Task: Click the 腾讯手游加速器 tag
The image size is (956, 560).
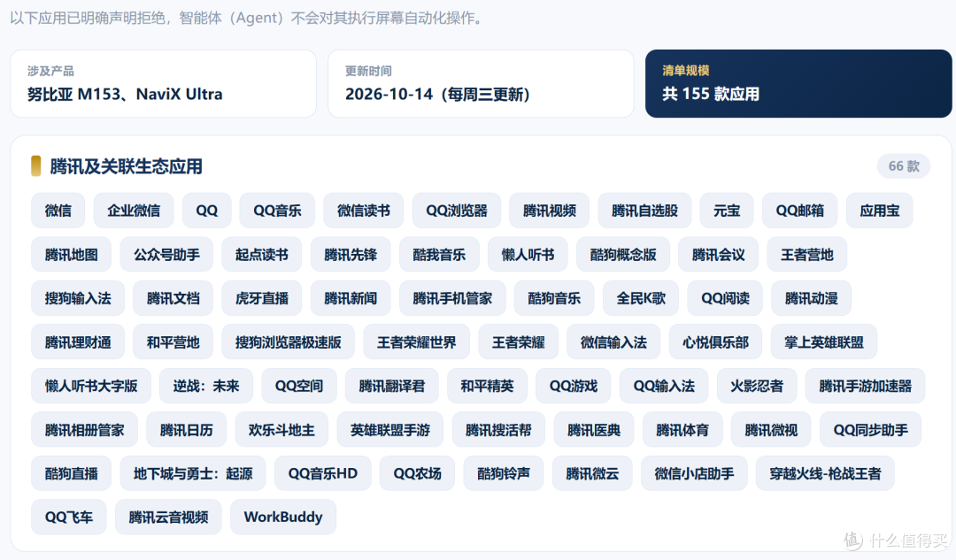Action: pos(865,387)
